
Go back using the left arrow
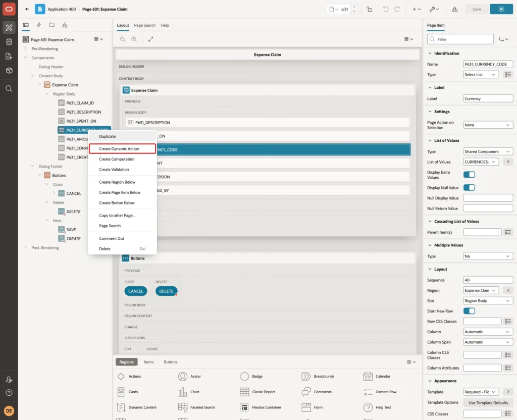tap(27, 9)
